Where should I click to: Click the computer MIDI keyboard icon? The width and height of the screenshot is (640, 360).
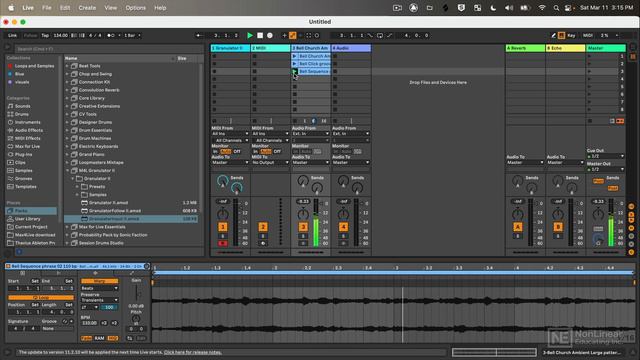point(562,36)
